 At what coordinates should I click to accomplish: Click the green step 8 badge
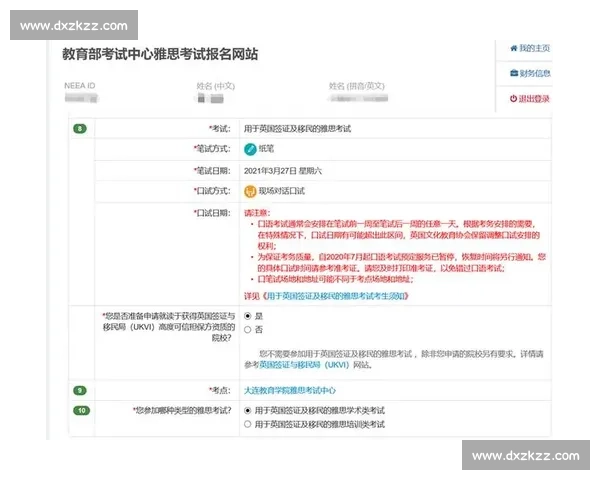point(80,129)
